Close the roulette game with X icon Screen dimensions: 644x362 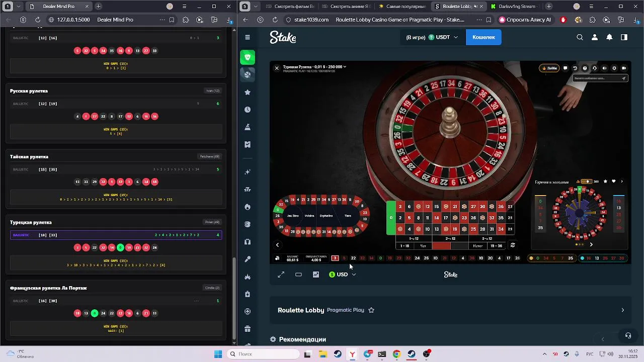276,68
